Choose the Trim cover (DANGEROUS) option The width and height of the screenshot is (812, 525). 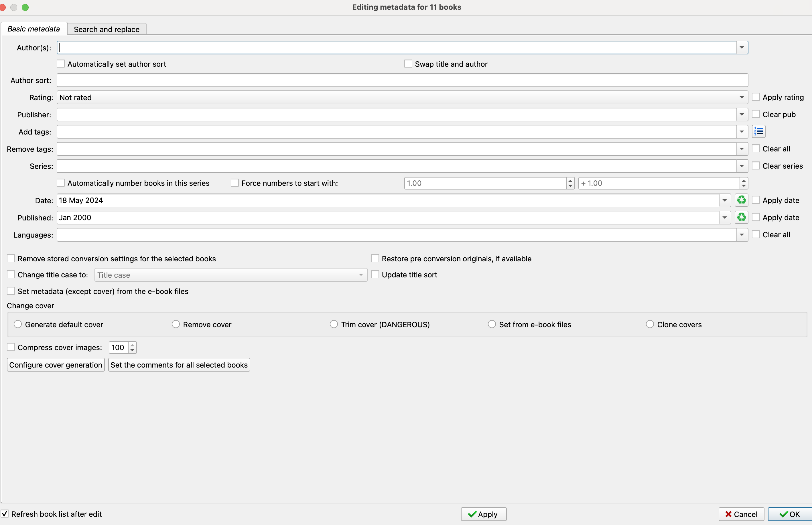(334, 324)
